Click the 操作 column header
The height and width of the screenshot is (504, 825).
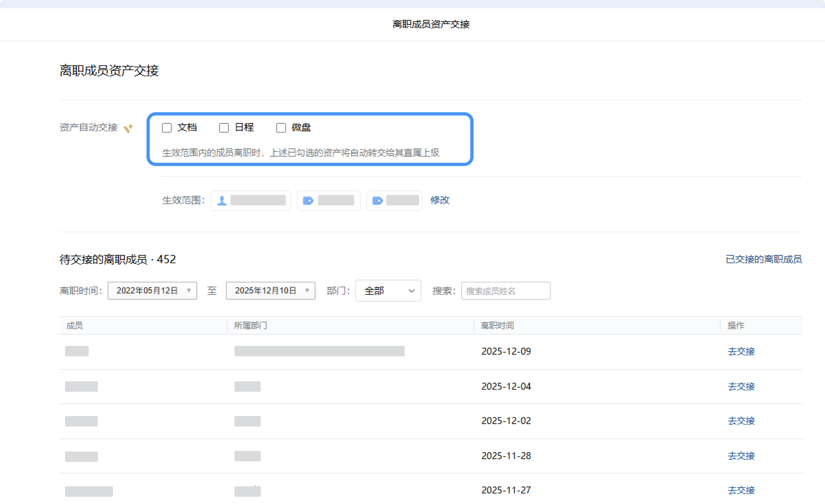[x=736, y=325]
